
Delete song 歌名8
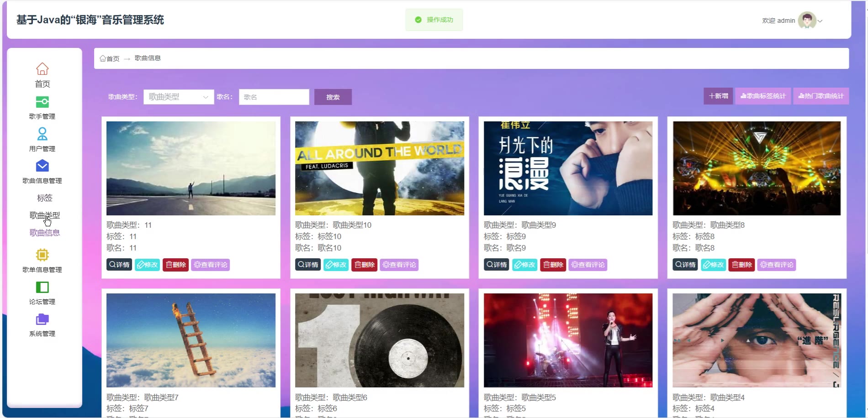742,265
